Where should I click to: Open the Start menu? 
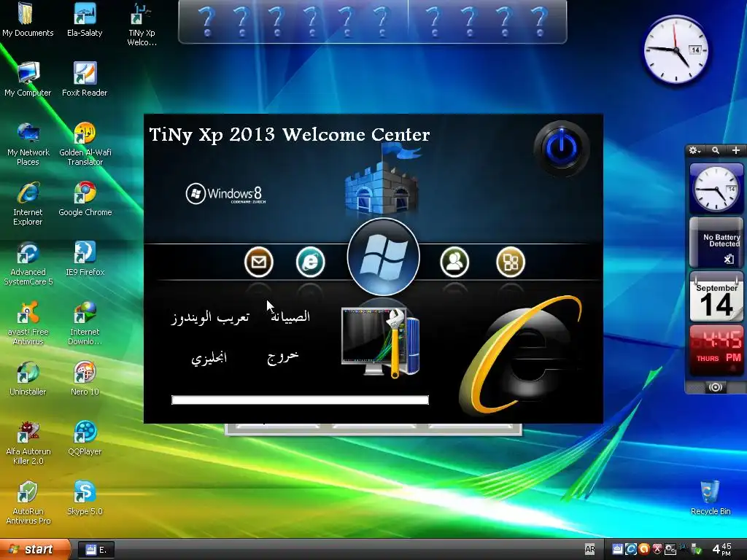(34, 550)
